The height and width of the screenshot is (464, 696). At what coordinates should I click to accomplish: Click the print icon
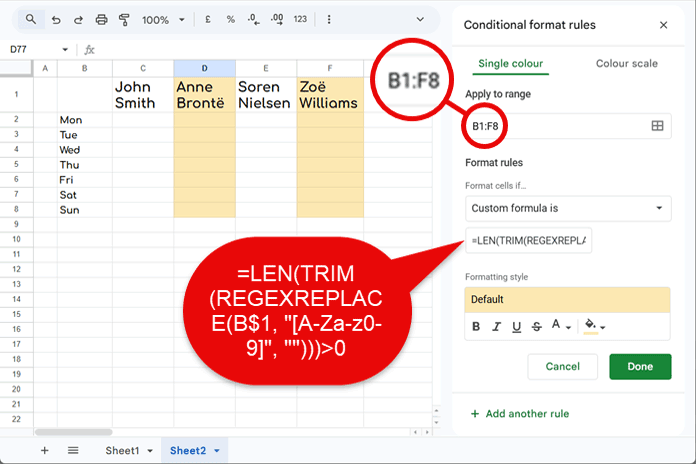pyautogui.click(x=102, y=20)
